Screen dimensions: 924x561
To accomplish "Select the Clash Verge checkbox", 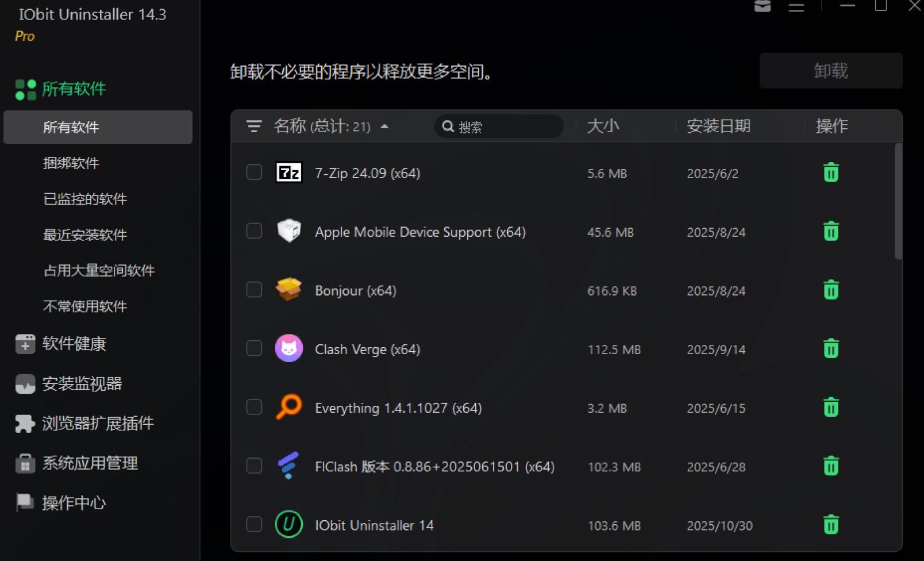I will coord(253,348).
